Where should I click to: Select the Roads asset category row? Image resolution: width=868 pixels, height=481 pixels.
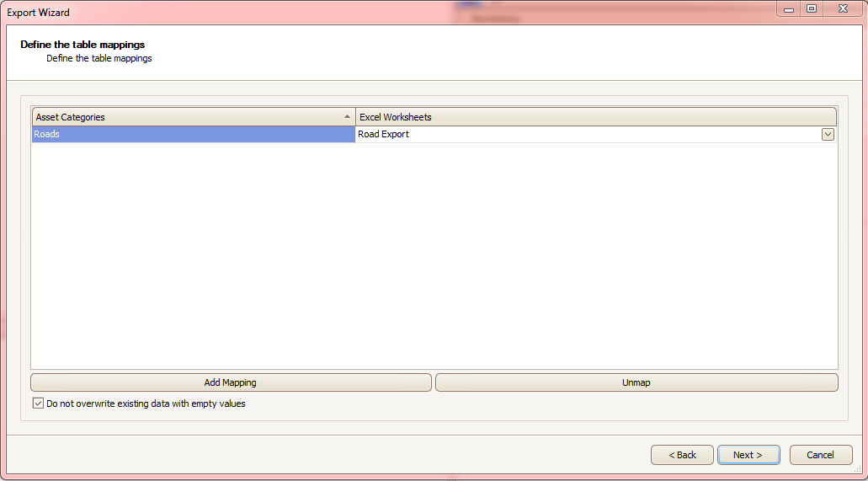[x=193, y=134]
